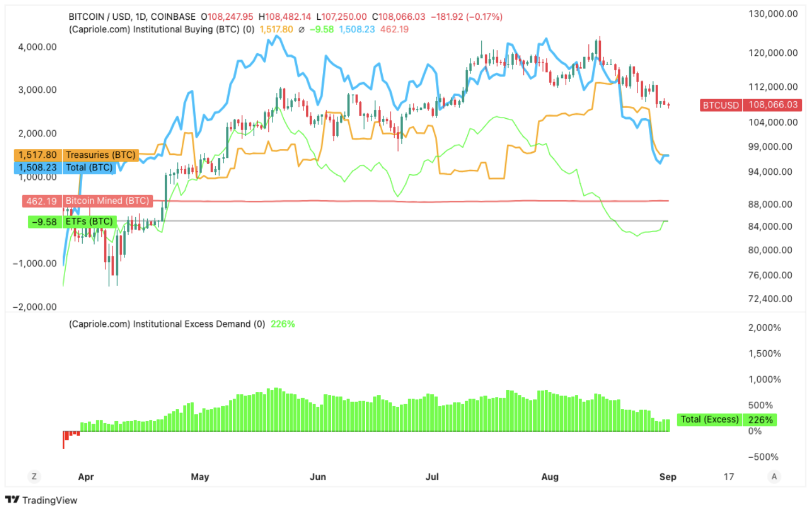Click the May label on time axis
Viewport: 812px width, 508px height.
coord(200,477)
